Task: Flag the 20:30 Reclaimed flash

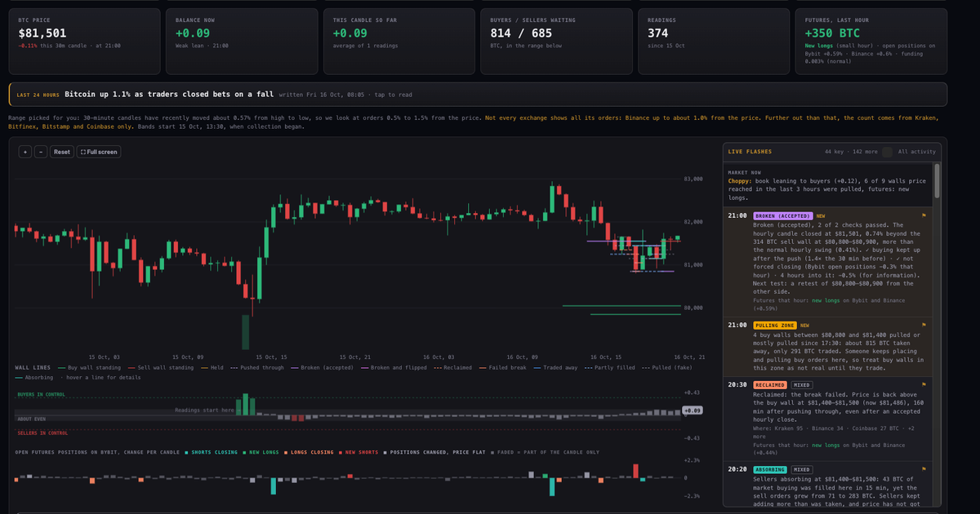Action: [x=924, y=384]
